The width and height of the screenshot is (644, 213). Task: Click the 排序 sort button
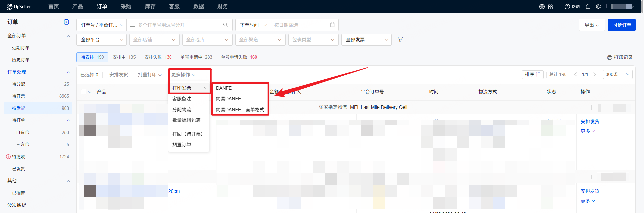(x=532, y=74)
